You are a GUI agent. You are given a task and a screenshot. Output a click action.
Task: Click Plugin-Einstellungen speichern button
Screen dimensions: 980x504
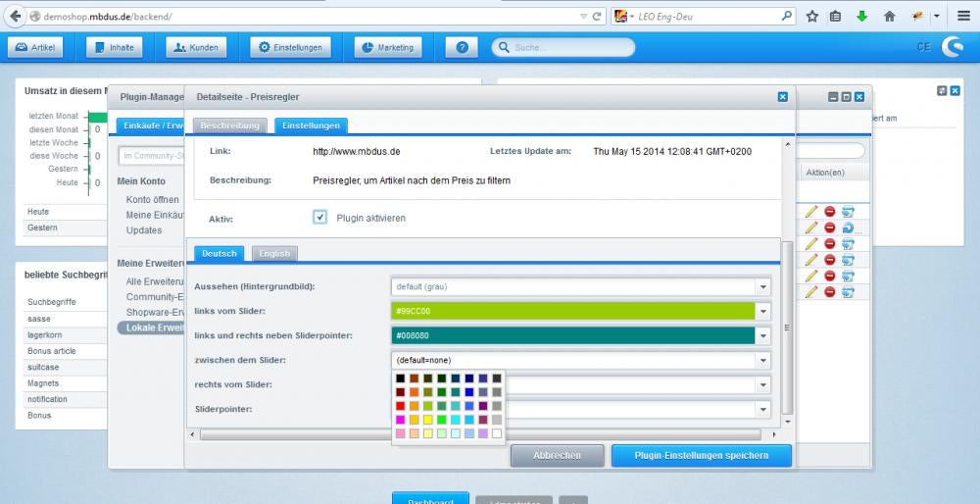[700, 455]
